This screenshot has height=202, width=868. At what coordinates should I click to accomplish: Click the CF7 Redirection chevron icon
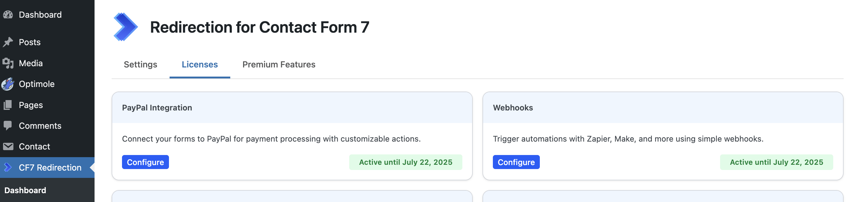pyautogui.click(x=8, y=167)
